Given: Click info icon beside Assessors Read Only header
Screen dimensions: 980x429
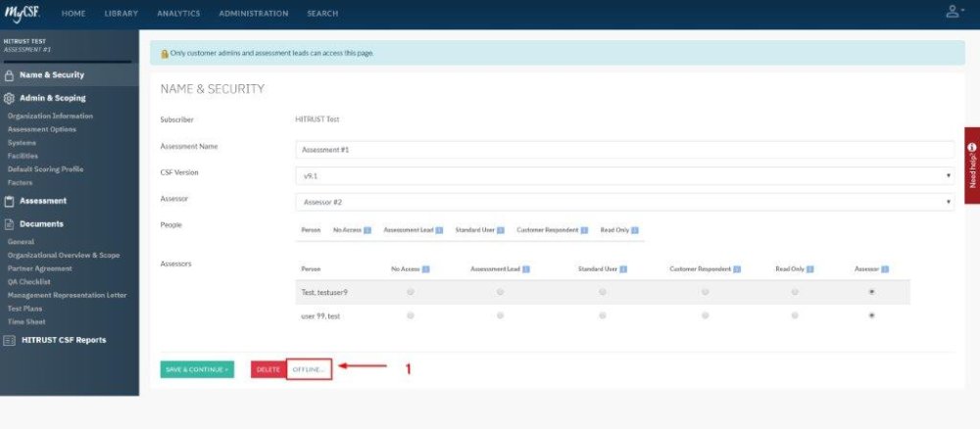Looking at the screenshot, I should [810, 269].
